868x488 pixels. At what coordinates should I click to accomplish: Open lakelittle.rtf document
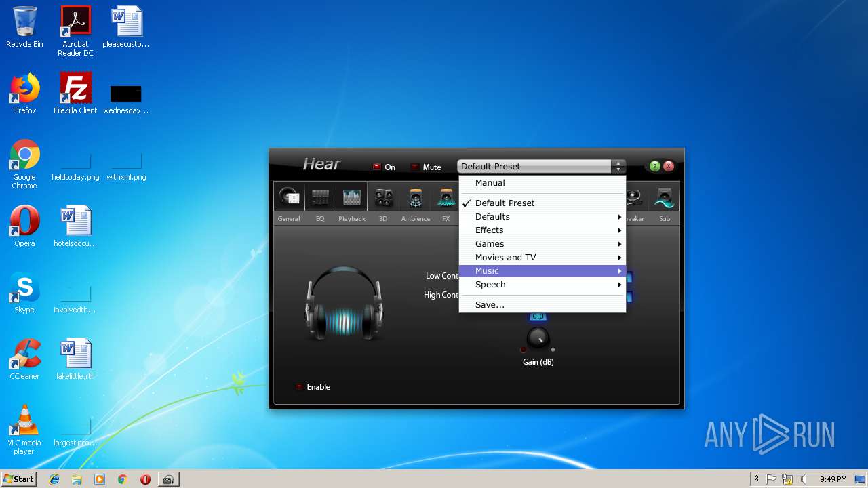coord(75,359)
